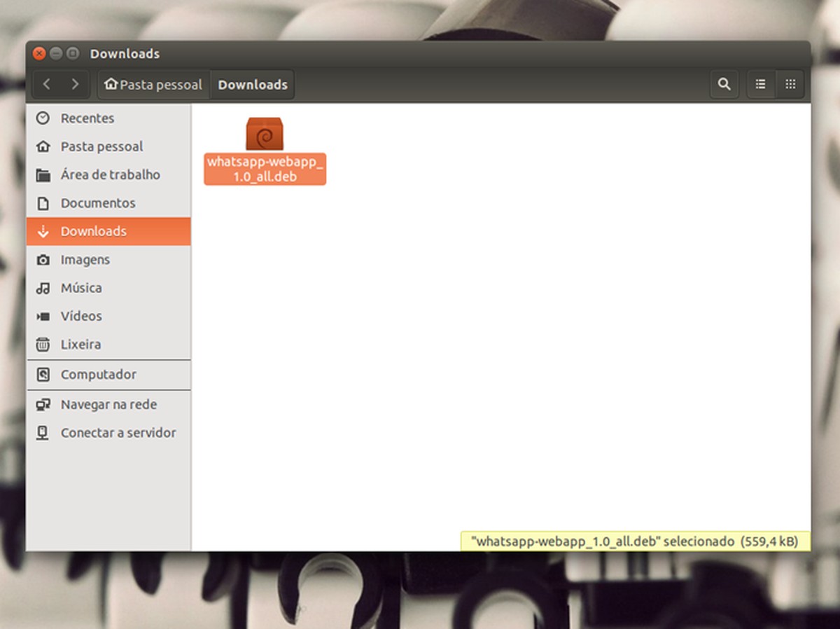This screenshot has width=840, height=629.
Task: Select the whatsapp-webapp_1.0_all.deb file
Action: (264, 148)
